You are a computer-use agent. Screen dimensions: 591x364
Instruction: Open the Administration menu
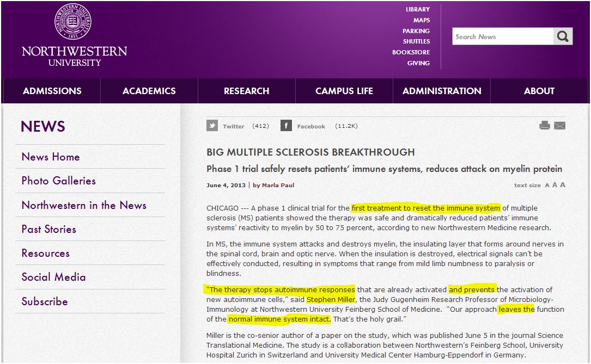click(x=442, y=91)
